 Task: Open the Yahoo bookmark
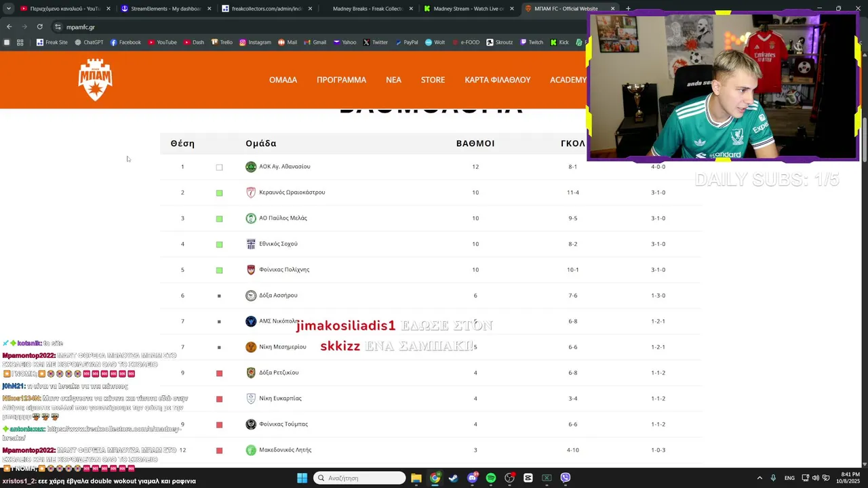tap(344, 42)
